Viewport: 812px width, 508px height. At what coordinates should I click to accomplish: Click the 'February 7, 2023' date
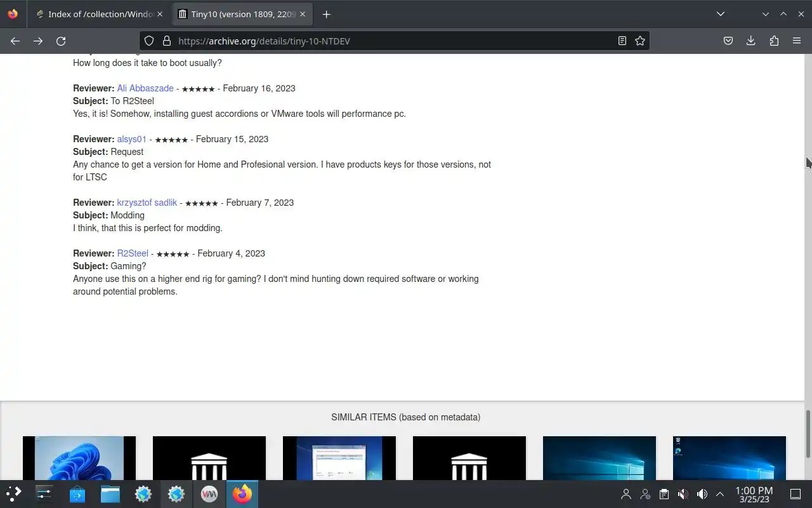coord(260,203)
